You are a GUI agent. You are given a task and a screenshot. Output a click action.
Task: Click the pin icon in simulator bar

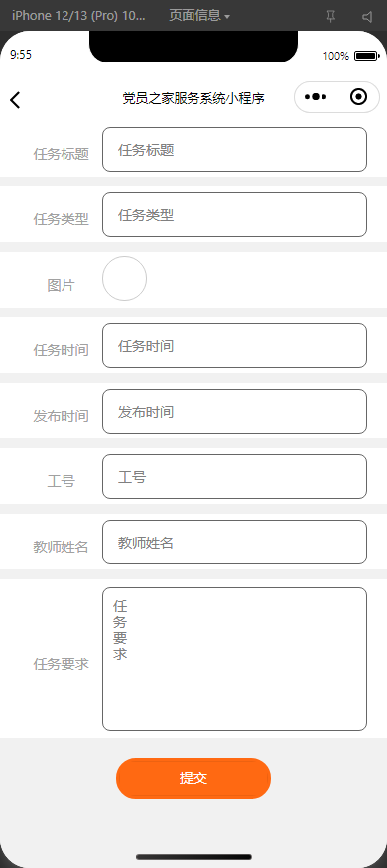click(331, 17)
